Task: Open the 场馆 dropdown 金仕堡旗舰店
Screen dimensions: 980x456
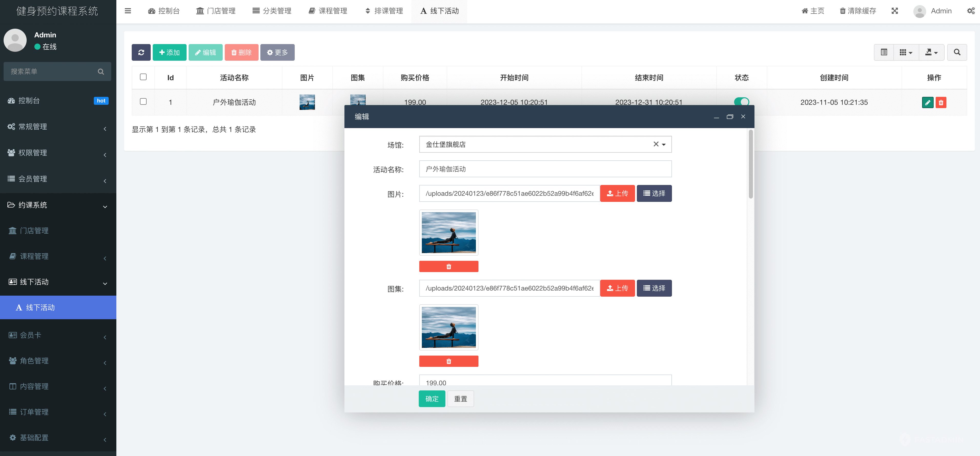Action: pyautogui.click(x=545, y=144)
